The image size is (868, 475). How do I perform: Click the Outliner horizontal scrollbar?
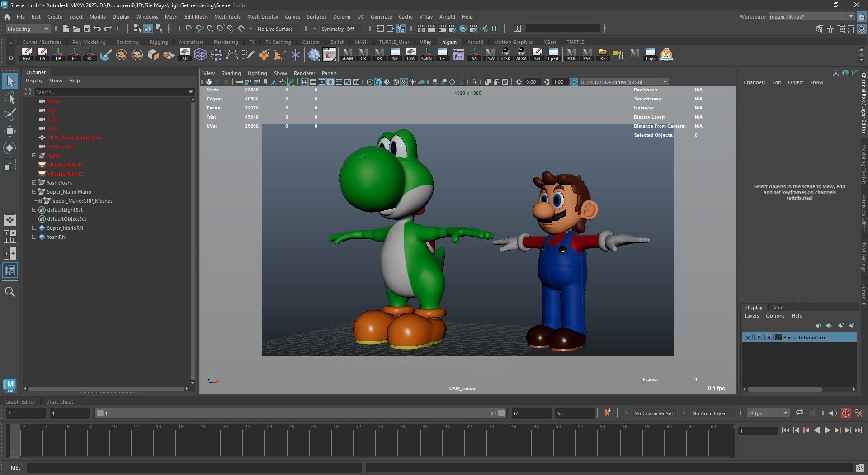(106, 389)
